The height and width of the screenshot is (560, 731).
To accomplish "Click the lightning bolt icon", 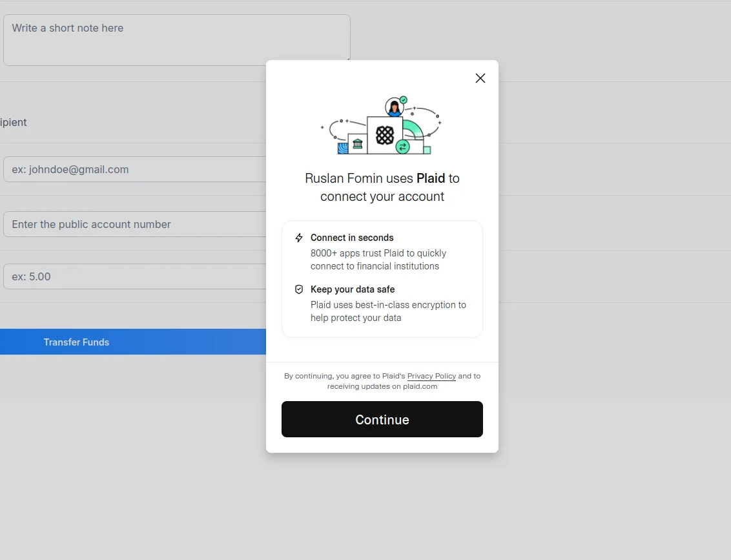I will (x=298, y=238).
